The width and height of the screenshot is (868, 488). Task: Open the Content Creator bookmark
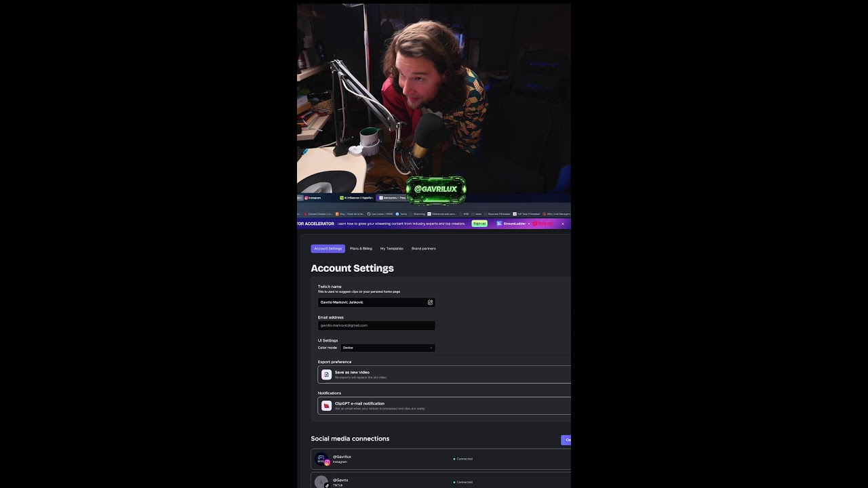(x=318, y=213)
